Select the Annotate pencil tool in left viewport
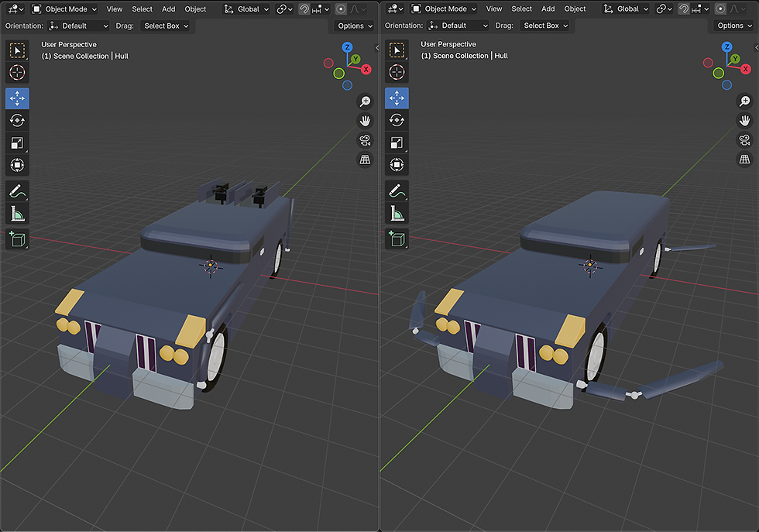 (17, 191)
